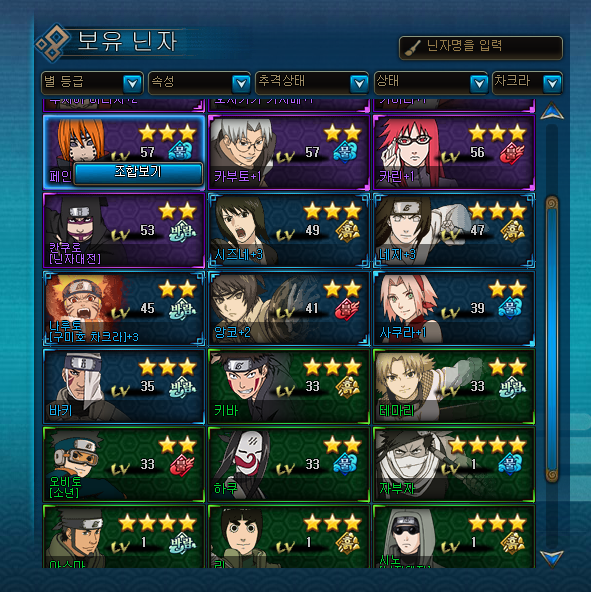Click the 조합보기 button on Pain's card
Screen dimensions: 591x592
138,174
